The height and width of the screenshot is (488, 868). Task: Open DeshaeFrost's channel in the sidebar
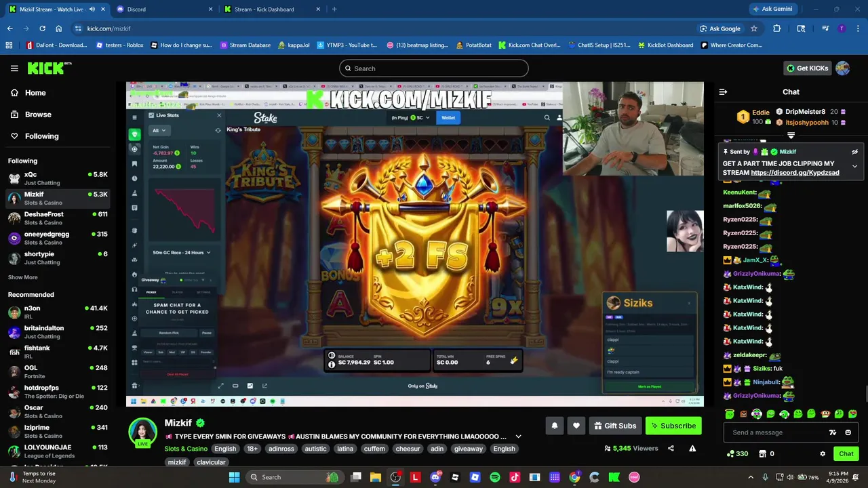(x=58, y=218)
